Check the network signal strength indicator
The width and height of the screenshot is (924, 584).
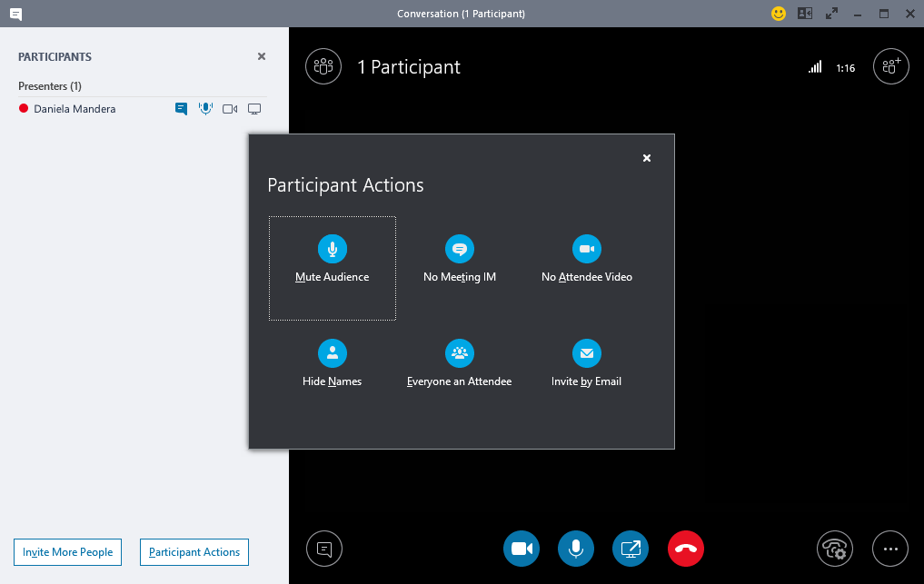point(814,66)
